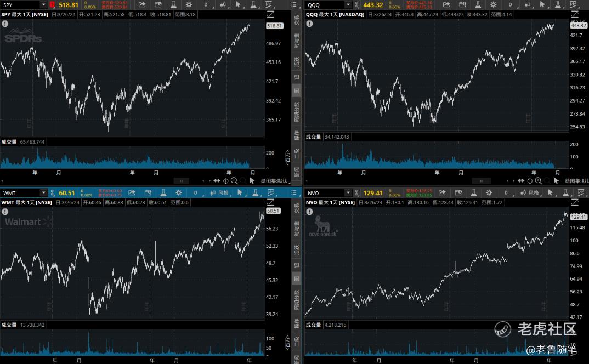Image resolution: width=589 pixels, height=364 pixels.
Task: Select the pointer tool in QQQ toolbar
Action: (x=542, y=4)
